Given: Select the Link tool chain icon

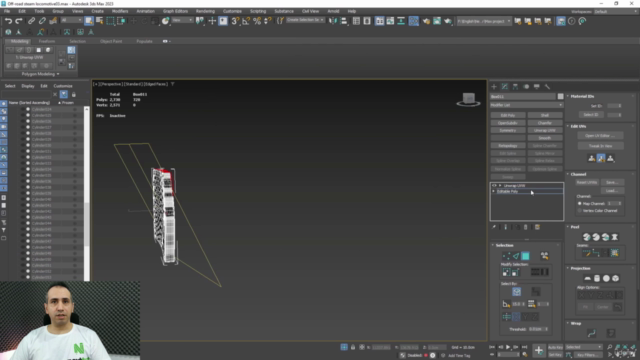Looking at the screenshot, I should [31, 21].
